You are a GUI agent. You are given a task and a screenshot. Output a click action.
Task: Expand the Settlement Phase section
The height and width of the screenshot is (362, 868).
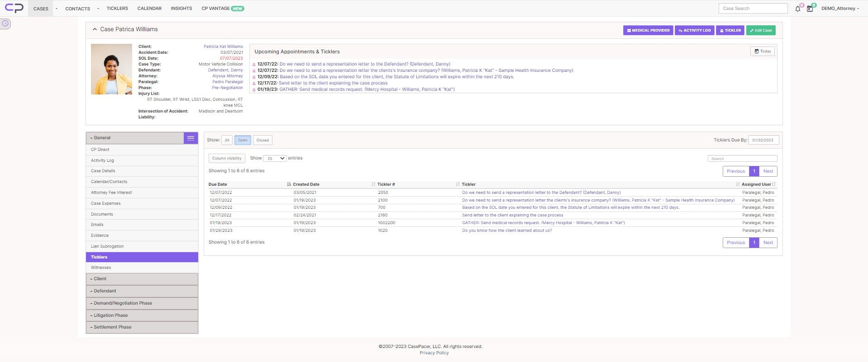142,327
